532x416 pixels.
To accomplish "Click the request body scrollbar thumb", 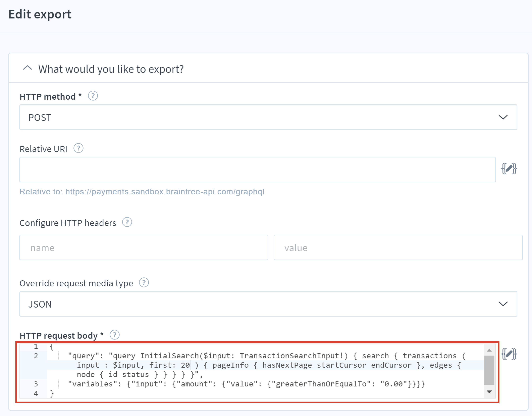I will [x=489, y=370].
